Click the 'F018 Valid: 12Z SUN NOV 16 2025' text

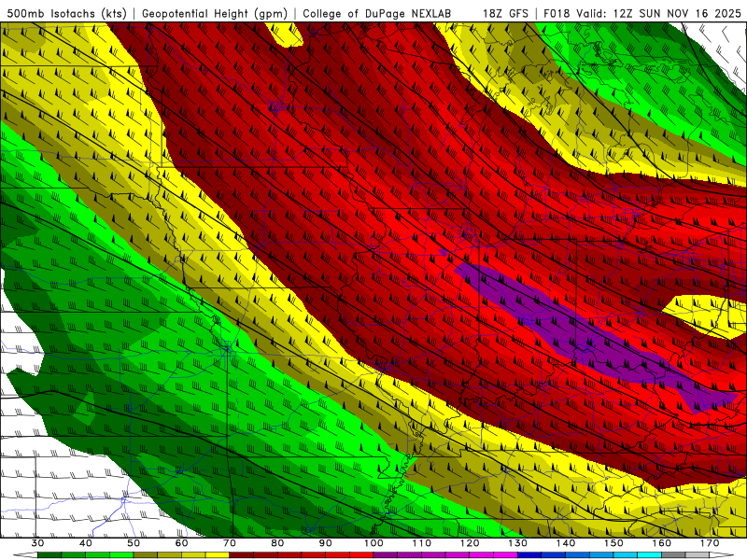pyautogui.click(x=642, y=14)
